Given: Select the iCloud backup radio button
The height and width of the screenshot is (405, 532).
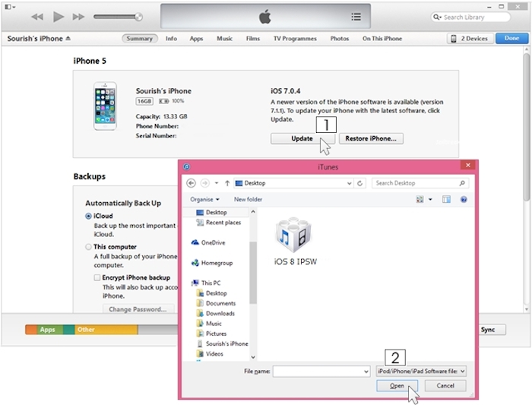Looking at the screenshot, I should click(x=89, y=217).
